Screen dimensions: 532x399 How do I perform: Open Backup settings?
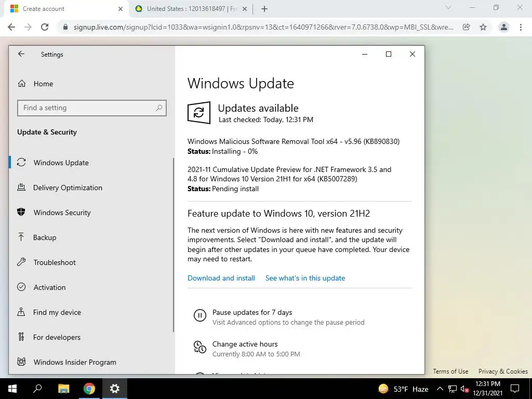click(x=45, y=237)
